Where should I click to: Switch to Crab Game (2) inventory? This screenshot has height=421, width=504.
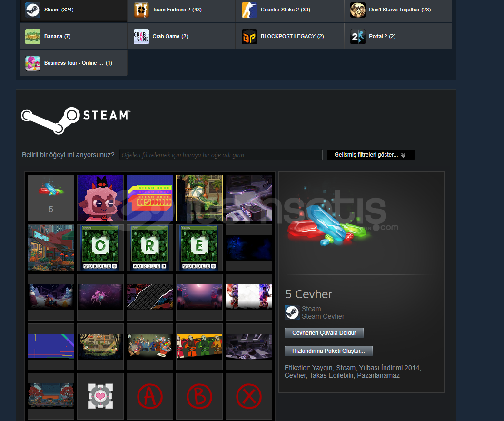[181, 36]
